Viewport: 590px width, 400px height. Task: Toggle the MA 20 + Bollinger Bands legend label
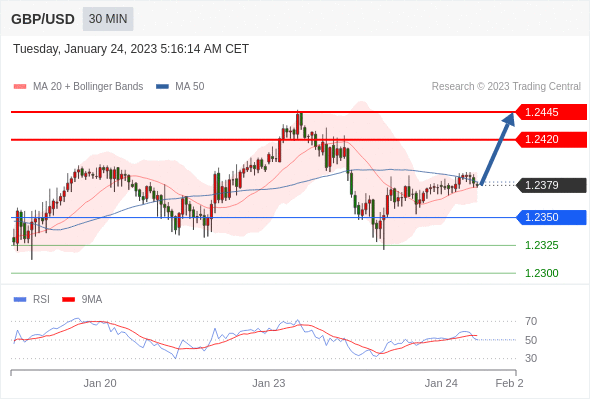coord(88,87)
